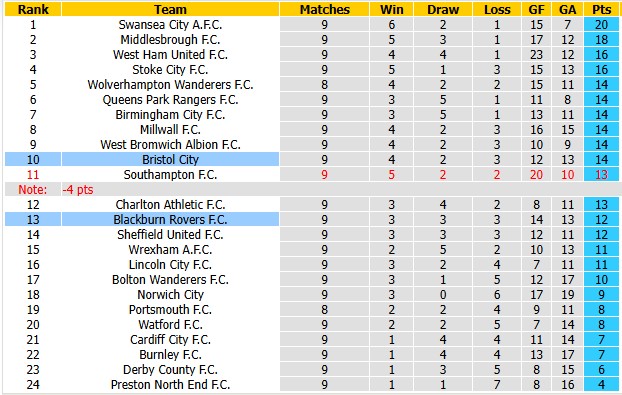
Task: Click the GF column header
Action: point(536,9)
